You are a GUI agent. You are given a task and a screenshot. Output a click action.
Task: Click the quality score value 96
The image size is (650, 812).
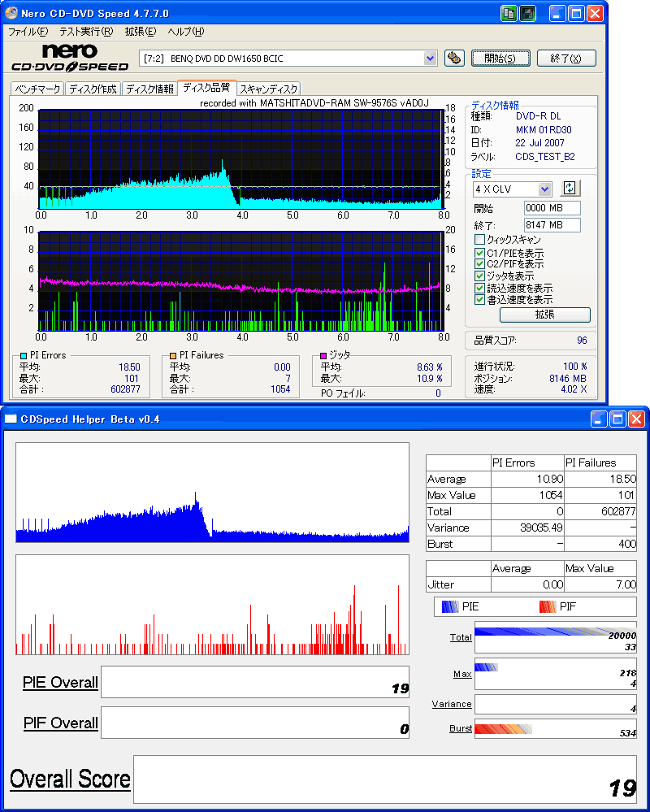click(582, 341)
